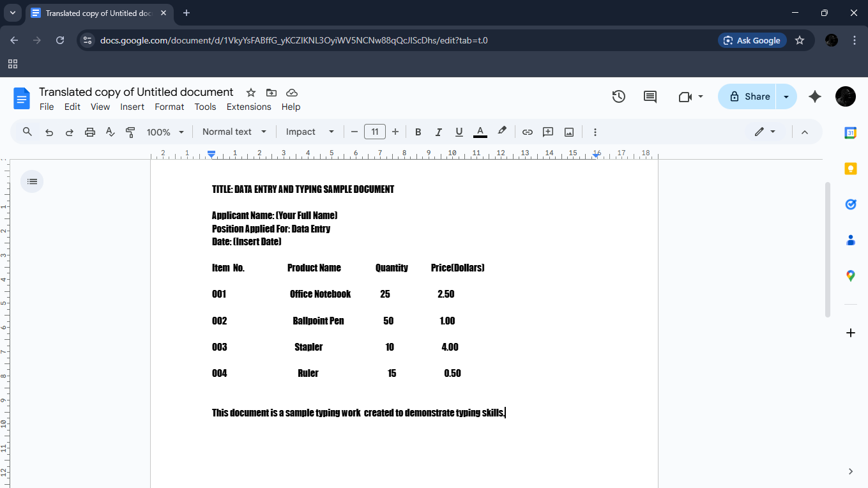
Task: Open the text color picker
Action: (480, 132)
